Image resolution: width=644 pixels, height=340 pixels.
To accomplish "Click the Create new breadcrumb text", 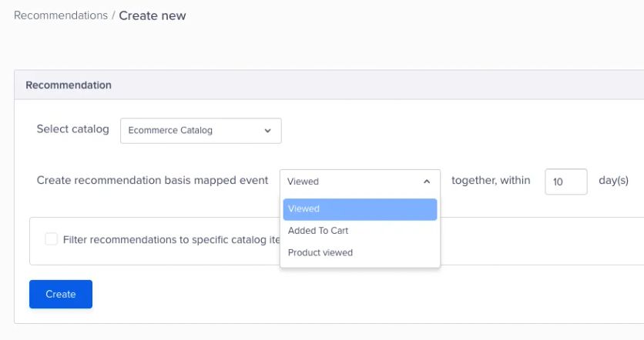I will 153,15.
